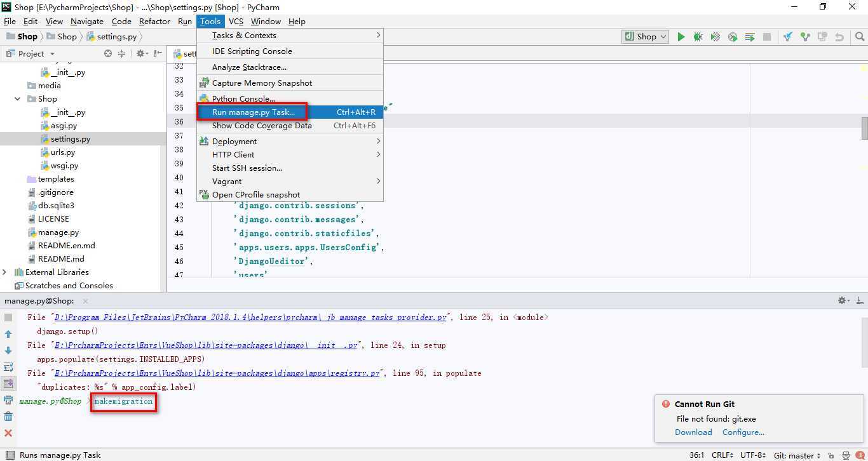Close the manage.py@Shop console tab
The image size is (868, 461).
[85, 301]
